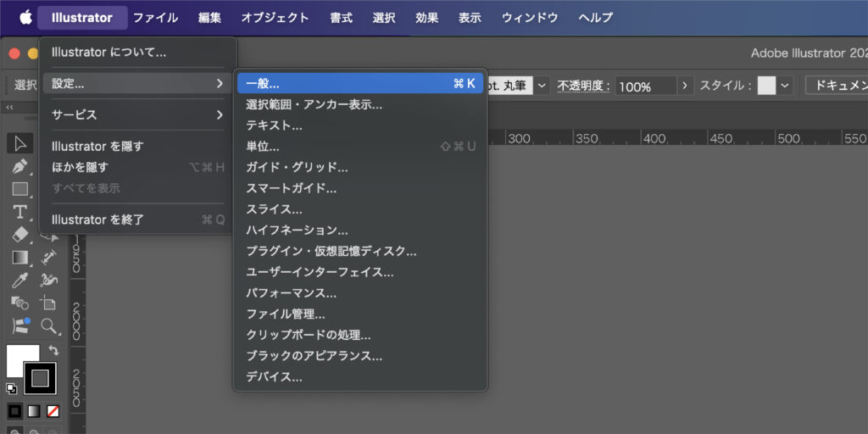The image size is (868, 434).
Task: Click the ドキュメント button in control bar
Action: point(837,86)
